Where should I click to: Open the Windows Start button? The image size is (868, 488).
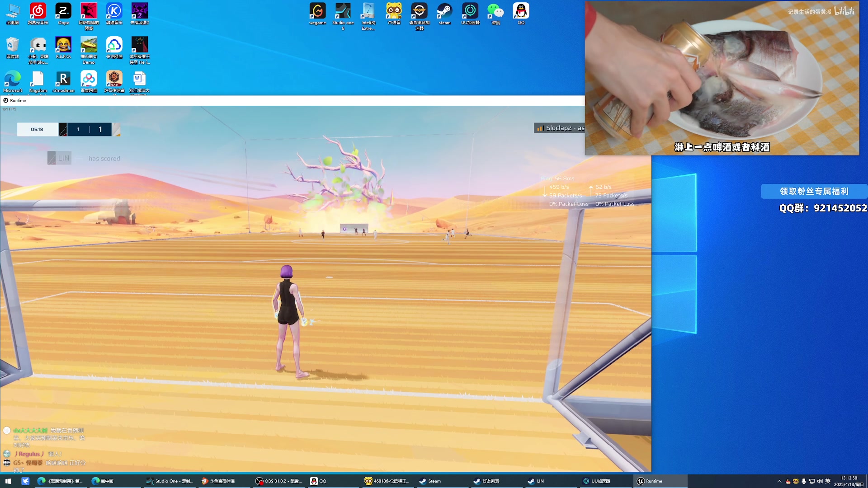(8, 481)
